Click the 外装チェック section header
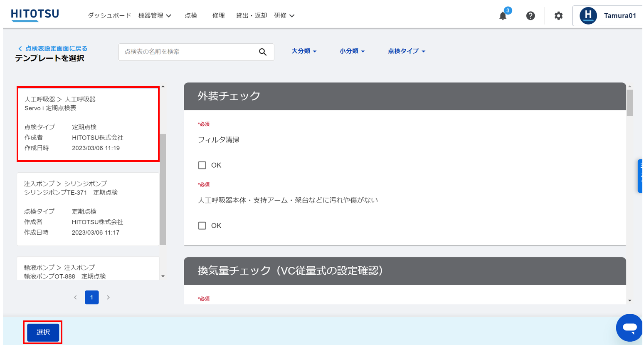The image size is (644, 345). (405, 96)
